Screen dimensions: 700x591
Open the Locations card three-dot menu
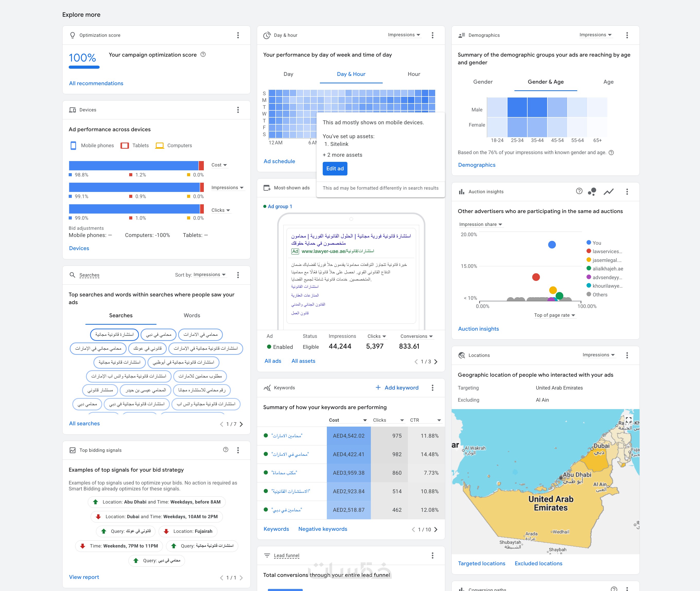[627, 355]
